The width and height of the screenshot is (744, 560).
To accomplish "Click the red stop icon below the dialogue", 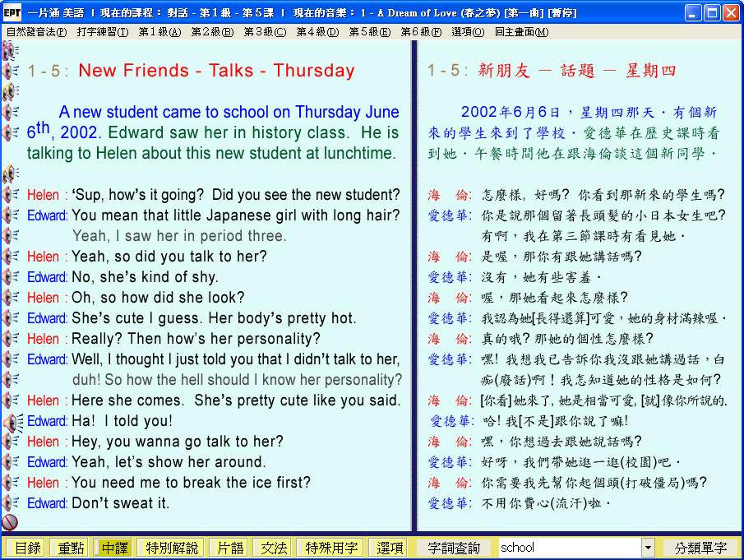I will point(10,522).
